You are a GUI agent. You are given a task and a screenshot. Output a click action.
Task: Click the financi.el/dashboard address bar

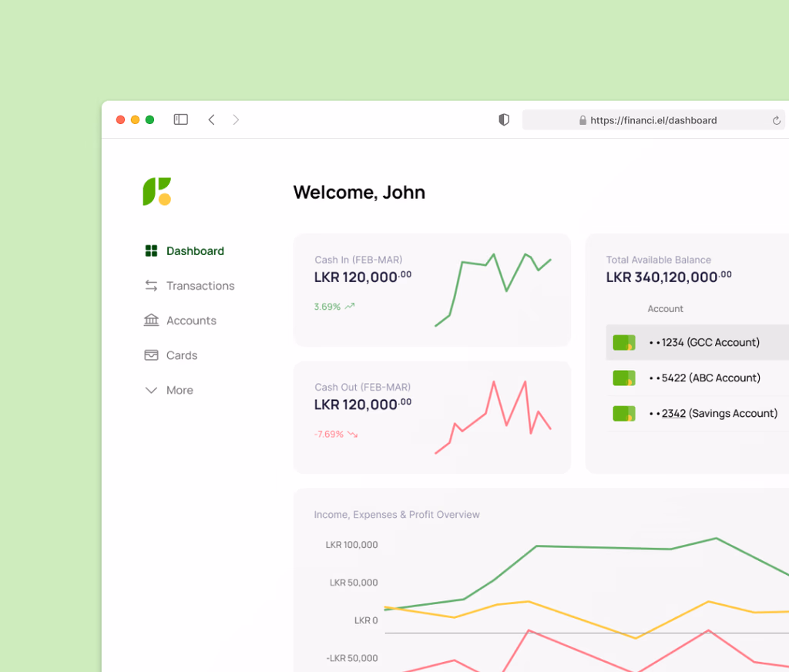pos(653,119)
